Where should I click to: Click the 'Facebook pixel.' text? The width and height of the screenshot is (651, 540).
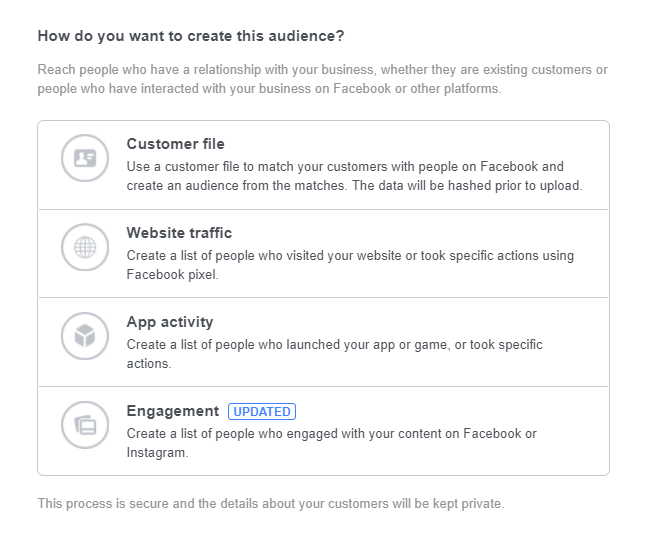pos(172,275)
